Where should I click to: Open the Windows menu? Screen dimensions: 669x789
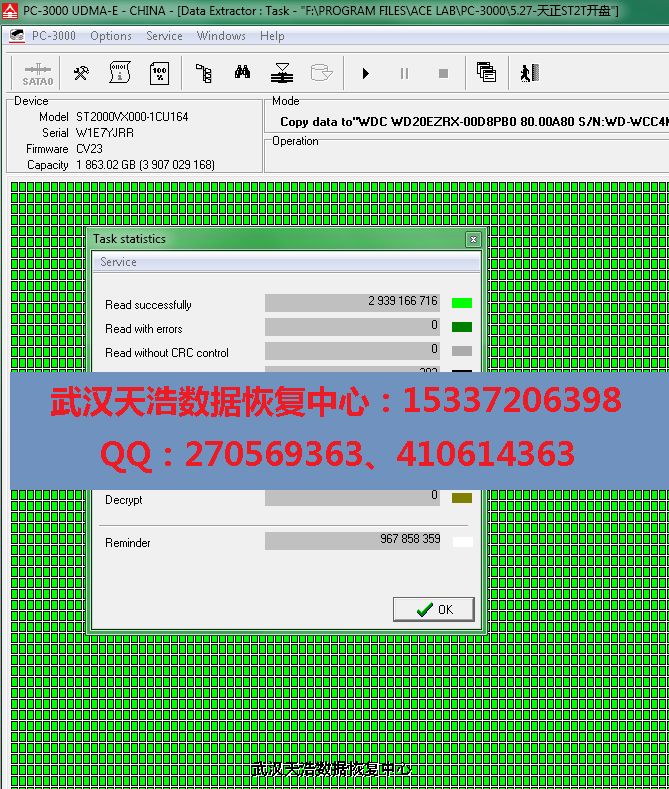click(x=221, y=36)
